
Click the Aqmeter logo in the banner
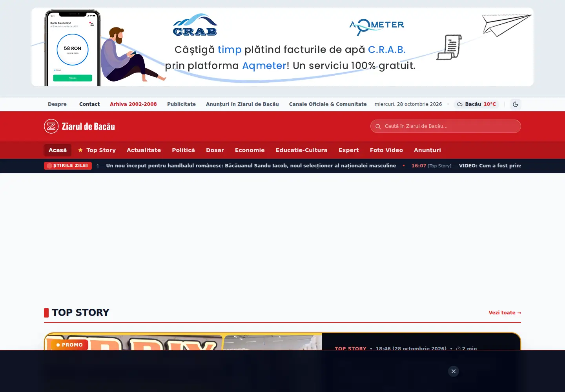point(377,27)
